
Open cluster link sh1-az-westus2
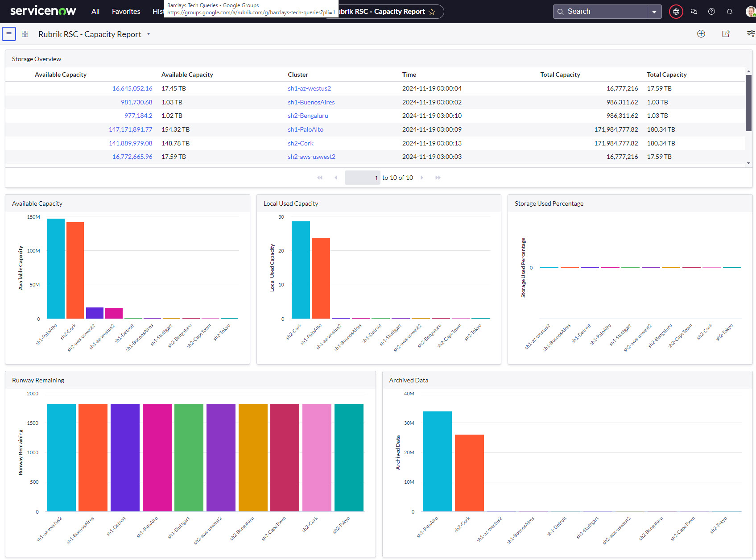[310, 88]
